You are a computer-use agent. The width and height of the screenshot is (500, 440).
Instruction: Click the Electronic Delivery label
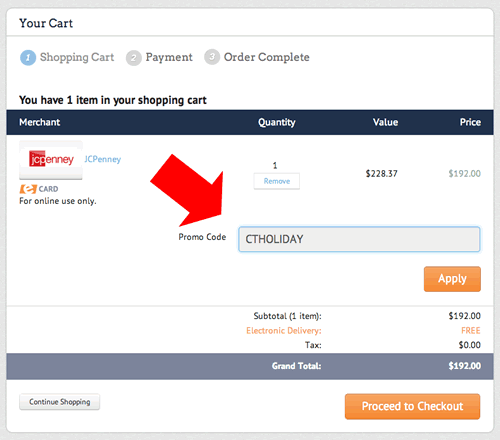284,331
